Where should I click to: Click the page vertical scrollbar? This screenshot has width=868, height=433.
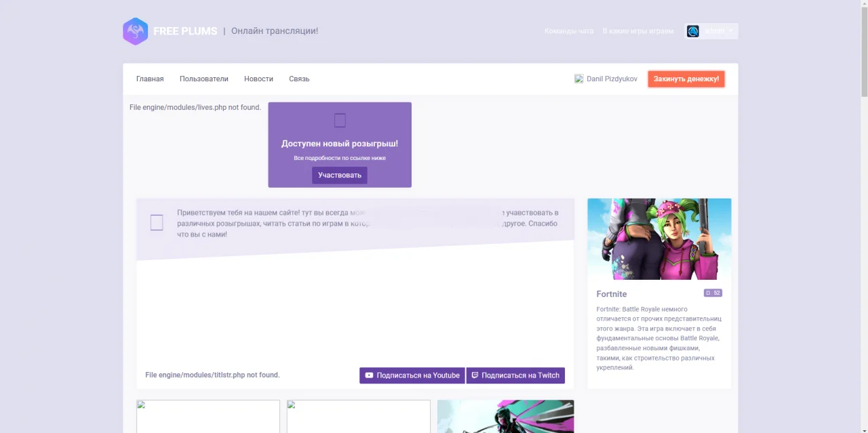click(864, 217)
